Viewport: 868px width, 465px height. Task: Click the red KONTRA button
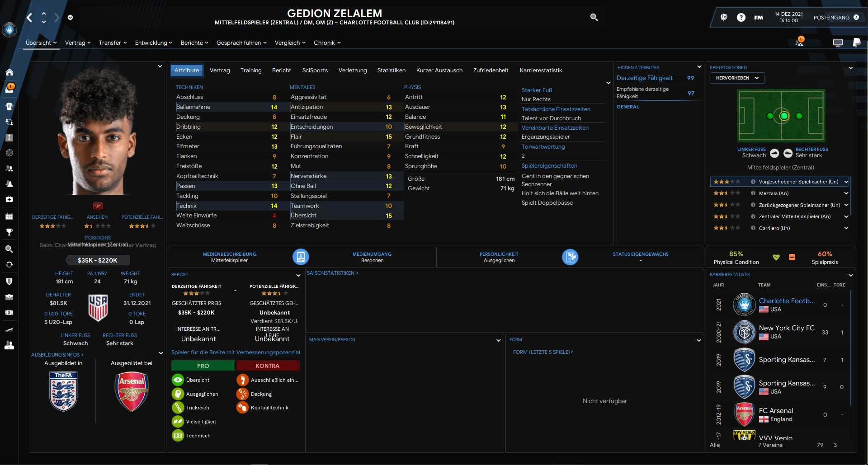268,366
